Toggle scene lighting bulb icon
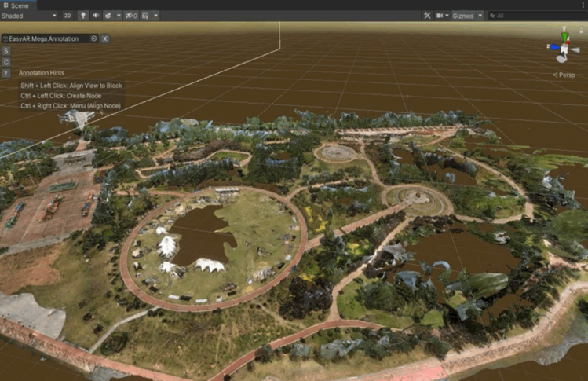 [x=82, y=16]
